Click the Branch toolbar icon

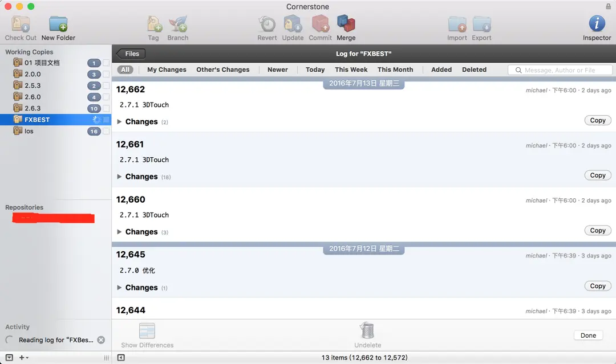tap(178, 24)
